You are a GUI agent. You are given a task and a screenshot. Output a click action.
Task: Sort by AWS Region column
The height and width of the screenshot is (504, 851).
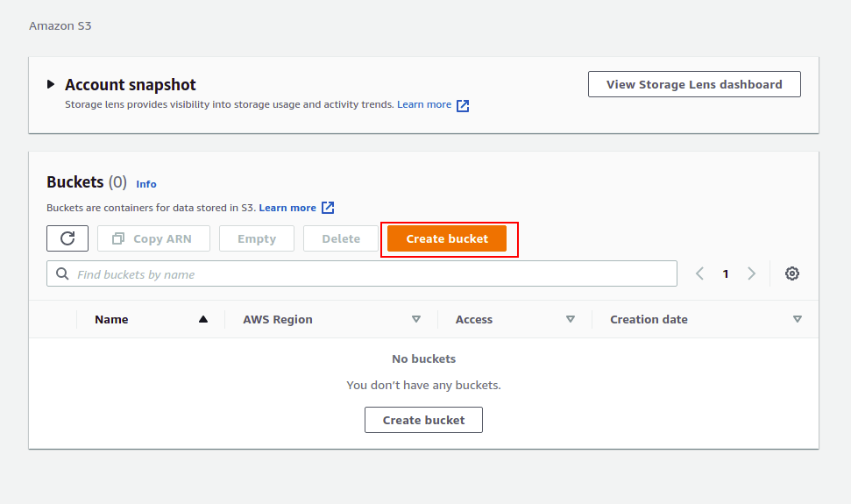tap(331, 320)
